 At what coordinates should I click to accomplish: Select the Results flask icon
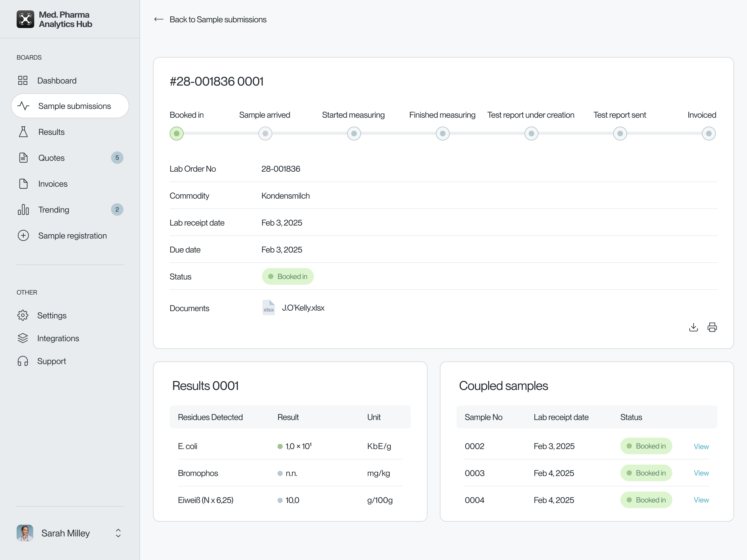tap(23, 132)
